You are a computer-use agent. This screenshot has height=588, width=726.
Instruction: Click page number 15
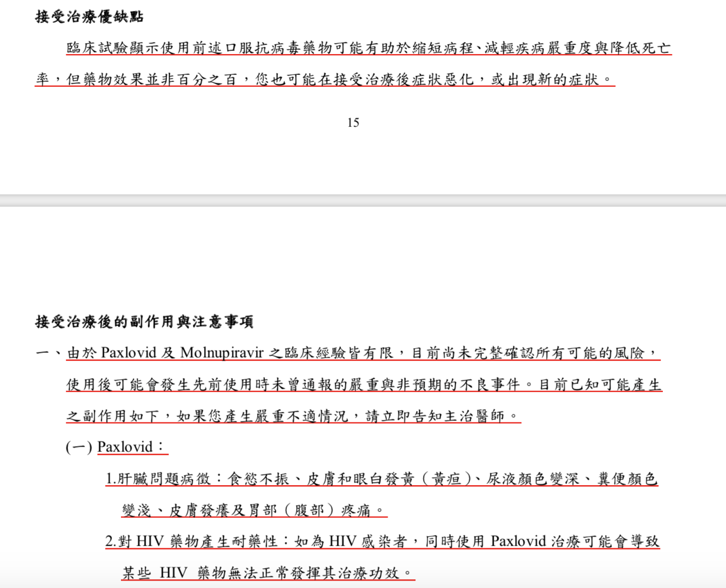click(353, 123)
